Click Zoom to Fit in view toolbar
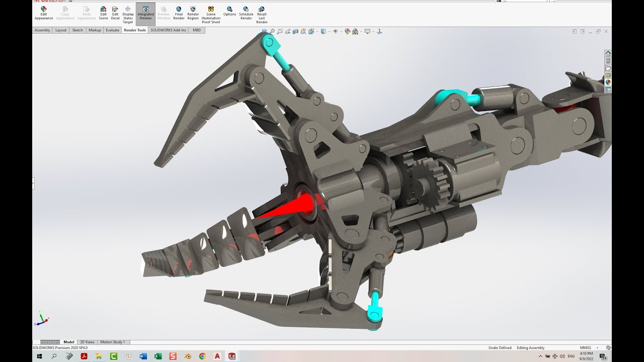Image resolution: width=644 pixels, height=362 pixels. click(272, 31)
